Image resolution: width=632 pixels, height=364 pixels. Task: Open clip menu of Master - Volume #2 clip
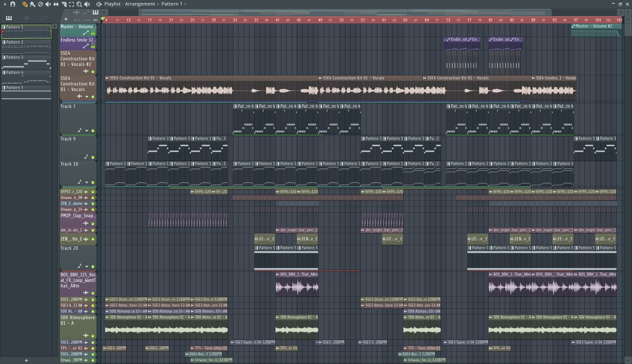pyautogui.click(x=573, y=26)
